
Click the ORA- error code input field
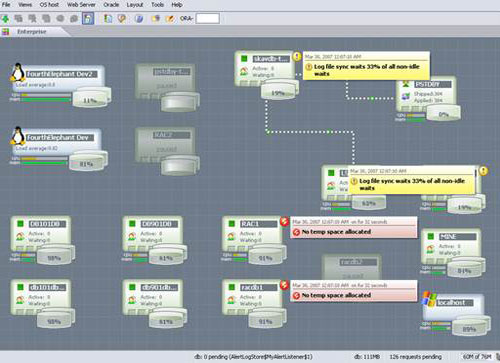208,18
